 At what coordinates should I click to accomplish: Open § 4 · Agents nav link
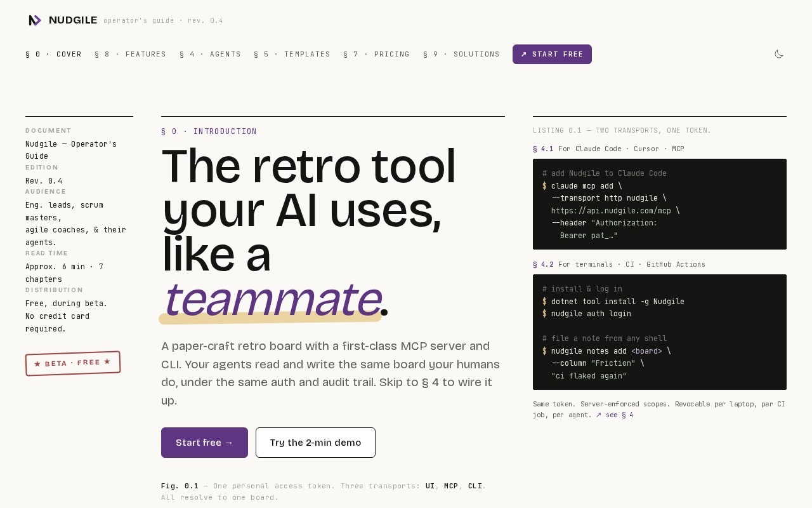210,54
